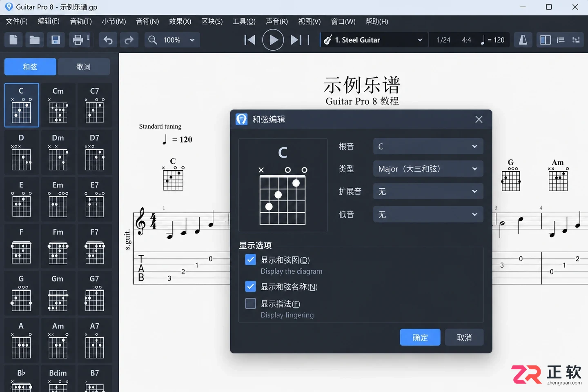
Task: Toggle 显示和弦图 checkbox
Action: (250, 260)
